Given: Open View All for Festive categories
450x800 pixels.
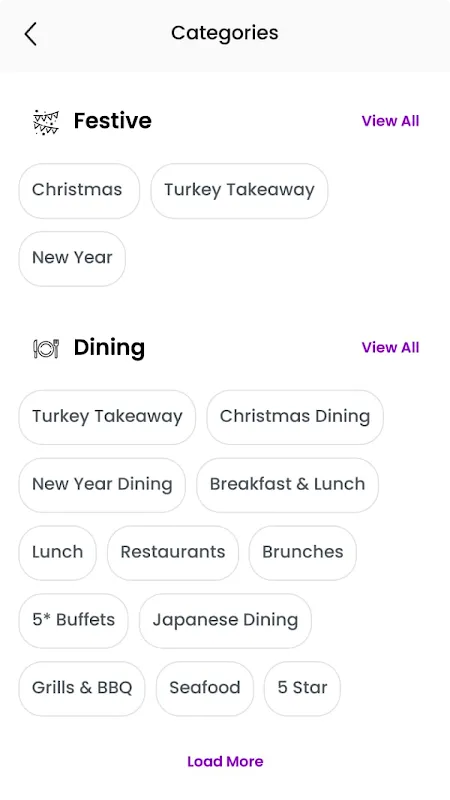Looking at the screenshot, I should point(390,121).
